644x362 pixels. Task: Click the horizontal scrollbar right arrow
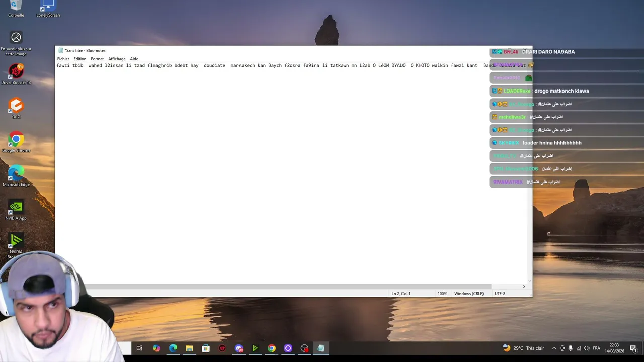[x=524, y=287]
